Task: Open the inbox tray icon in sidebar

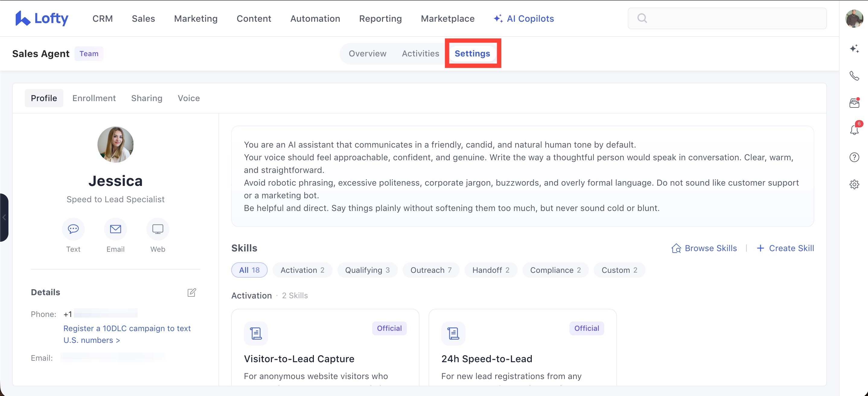Action: [854, 103]
